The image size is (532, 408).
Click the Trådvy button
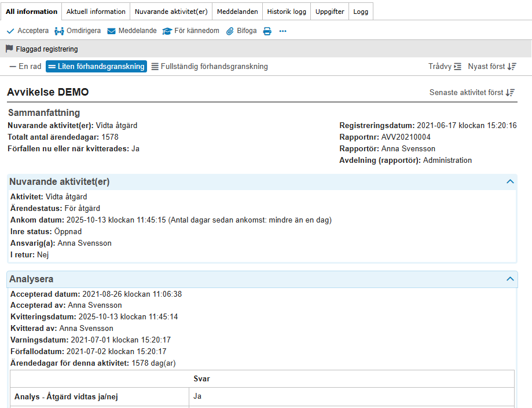click(x=445, y=67)
